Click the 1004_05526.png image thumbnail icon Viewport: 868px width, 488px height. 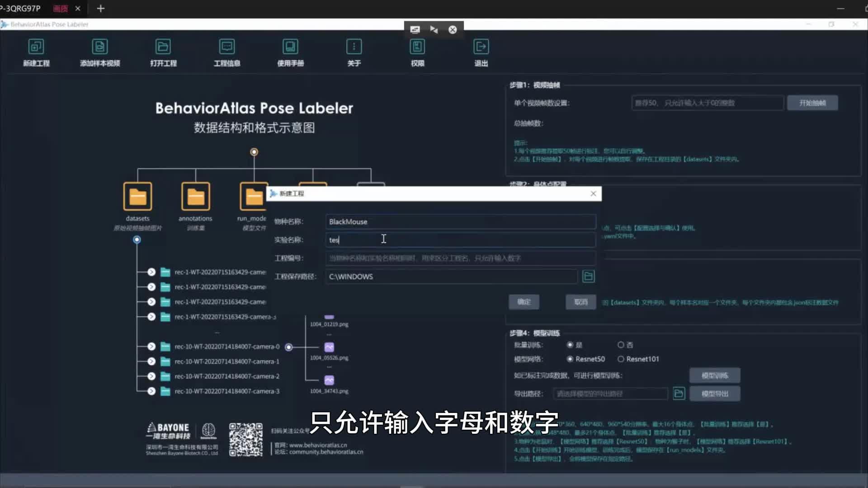329,347
